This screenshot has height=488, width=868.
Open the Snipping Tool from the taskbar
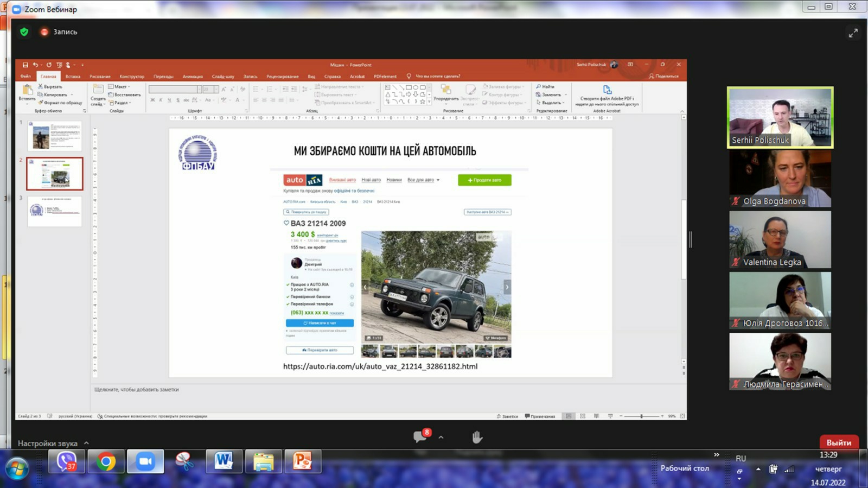coord(184,462)
